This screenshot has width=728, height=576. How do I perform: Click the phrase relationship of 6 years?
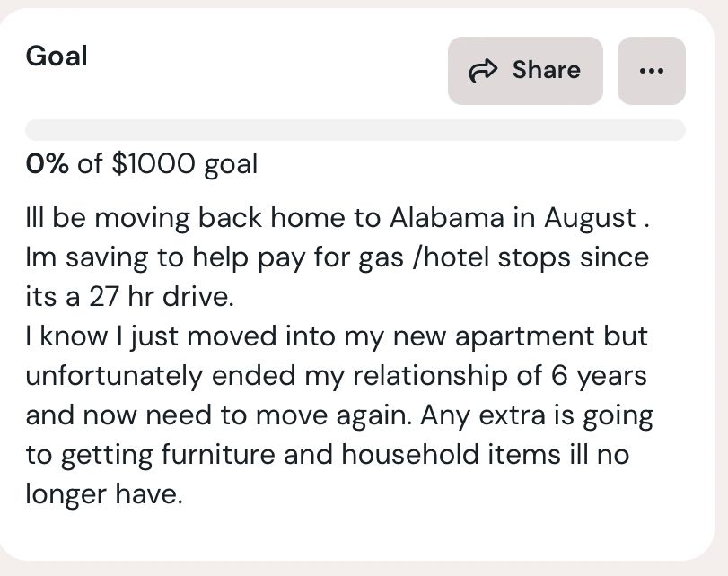[500, 377]
